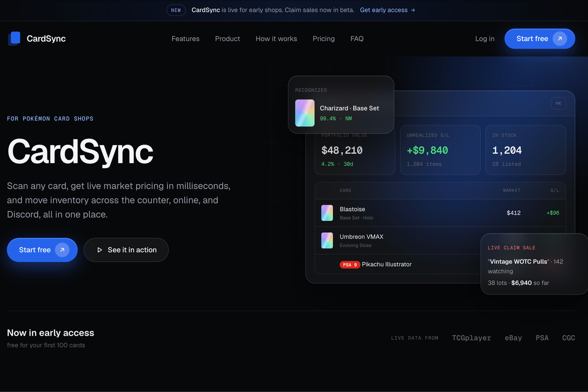Click the Umbreon VMAX card thumbnail
The image size is (588, 392).
coord(327,240)
